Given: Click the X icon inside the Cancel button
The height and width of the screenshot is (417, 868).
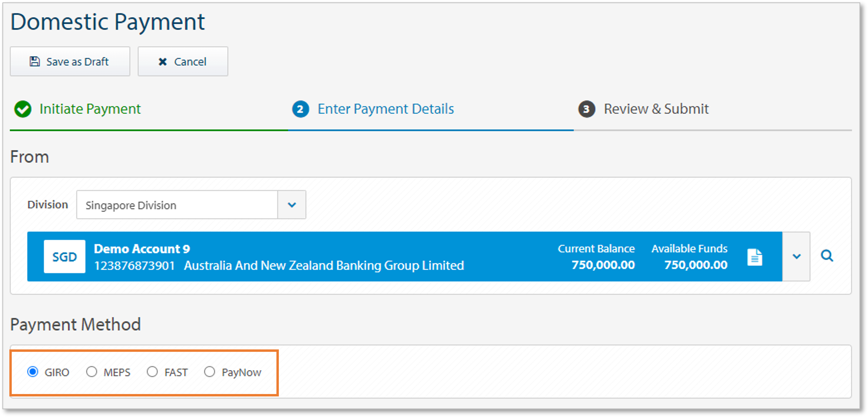Looking at the screenshot, I should click(163, 61).
